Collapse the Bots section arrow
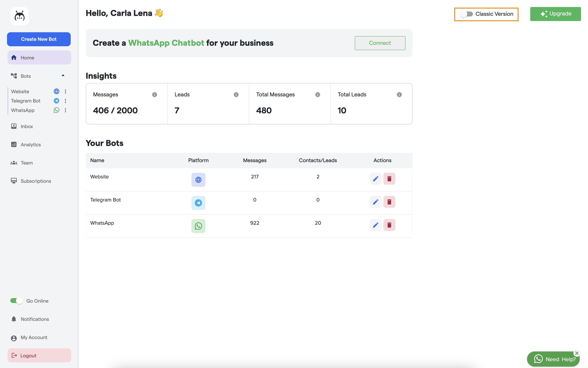Viewport: 588px width, 368px height. [x=63, y=76]
